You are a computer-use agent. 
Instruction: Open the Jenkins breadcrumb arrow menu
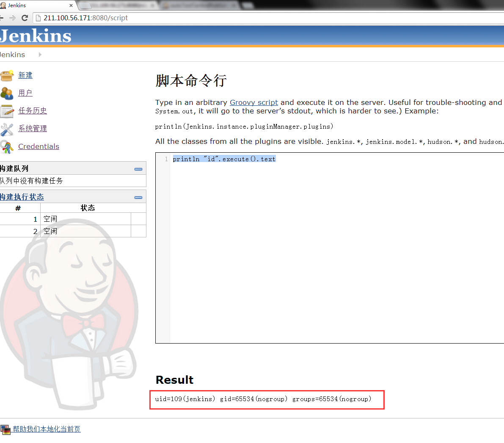click(40, 55)
